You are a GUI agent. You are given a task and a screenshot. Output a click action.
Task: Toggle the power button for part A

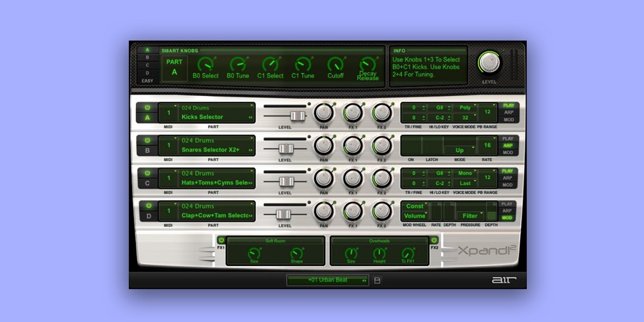(147, 108)
